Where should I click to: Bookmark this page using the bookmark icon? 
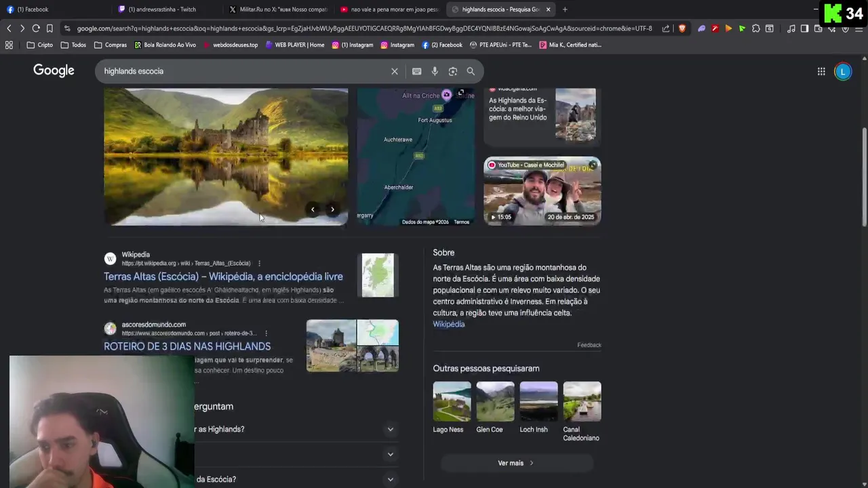click(x=50, y=28)
